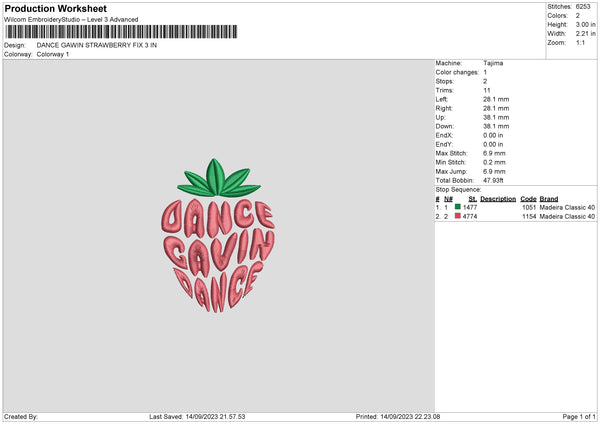
Task: Click the Colors count value 2
Action: pos(578,16)
